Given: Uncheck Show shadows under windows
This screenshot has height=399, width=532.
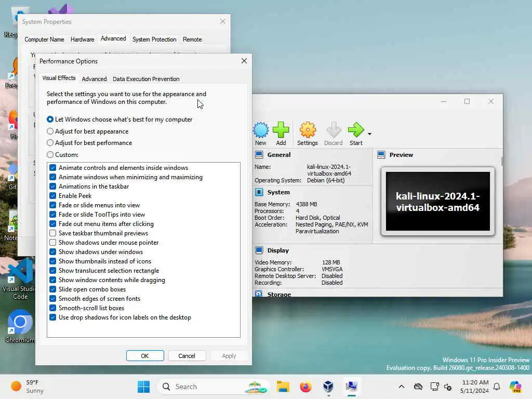Looking at the screenshot, I should (52, 252).
